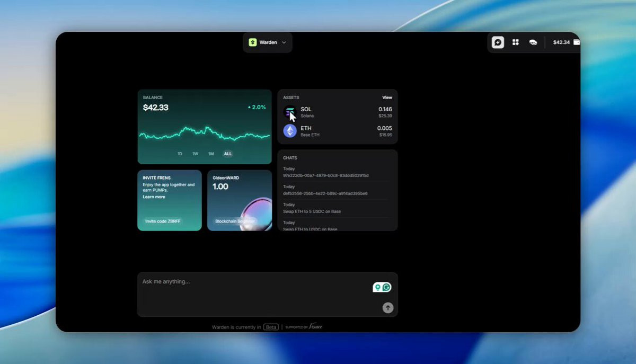636x364 pixels.
Task: Click the ASSETS panel heading
Action: [x=291, y=97]
